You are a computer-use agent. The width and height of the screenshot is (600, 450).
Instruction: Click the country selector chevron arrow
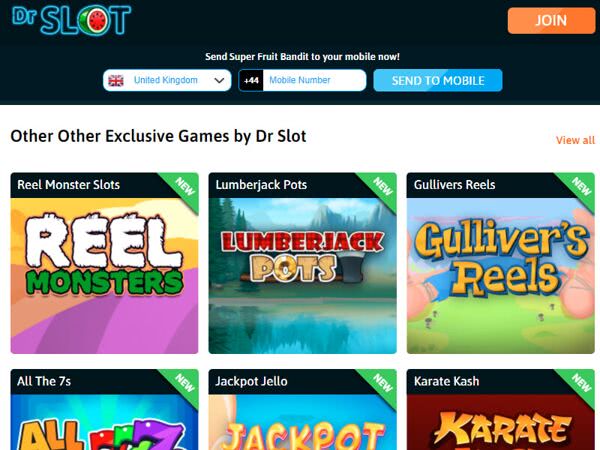tap(219, 80)
